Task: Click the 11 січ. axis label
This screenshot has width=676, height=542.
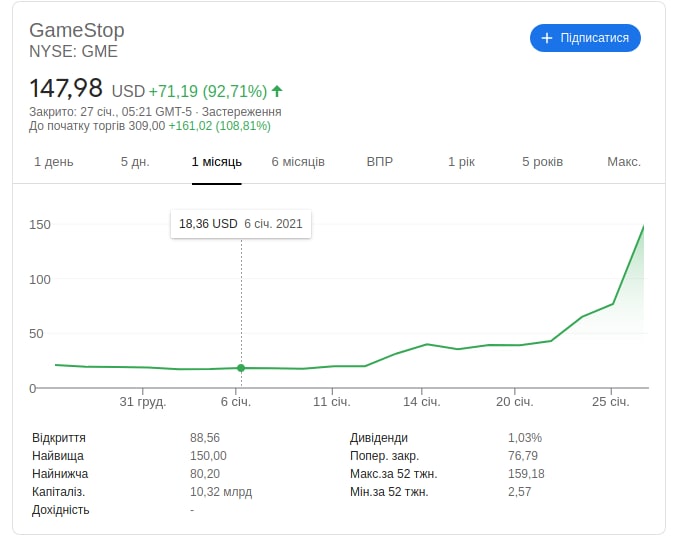Action: 332,402
